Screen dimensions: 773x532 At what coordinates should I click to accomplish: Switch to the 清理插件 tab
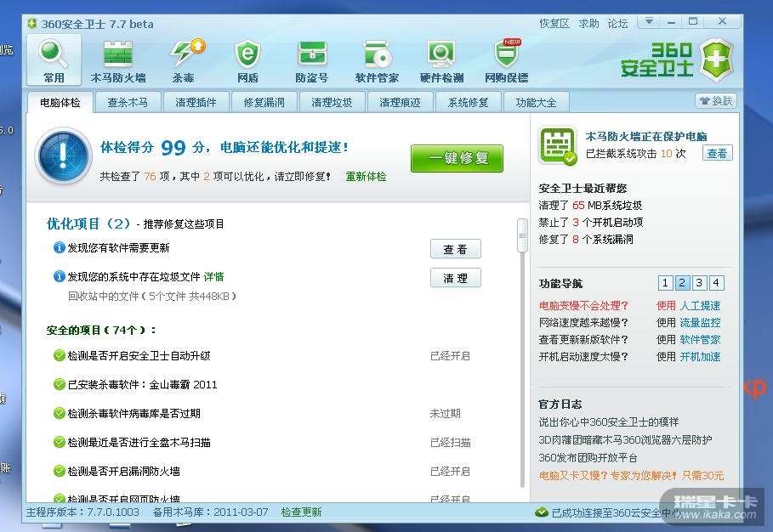point(196,103)
